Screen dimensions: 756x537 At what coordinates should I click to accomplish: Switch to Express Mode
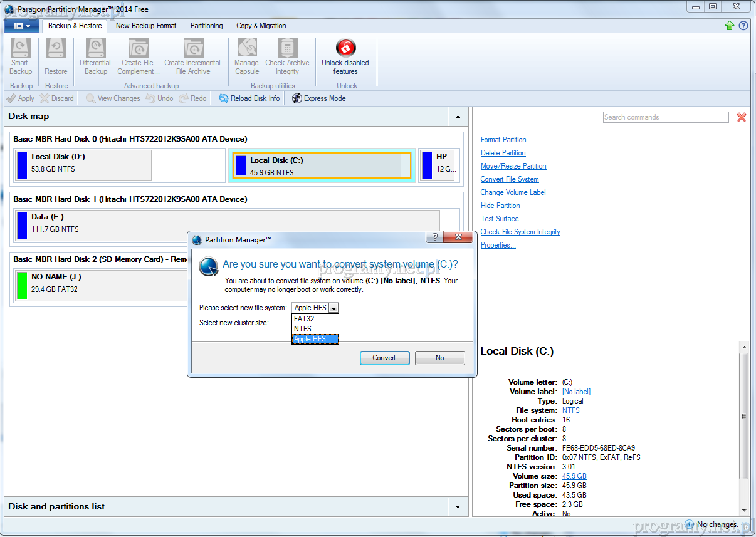coord(297,98)
